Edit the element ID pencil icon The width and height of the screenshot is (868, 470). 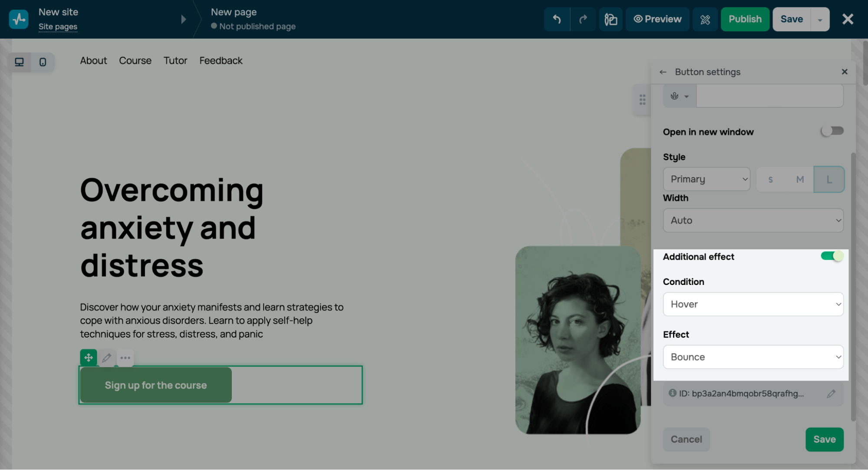pos(831,394)
